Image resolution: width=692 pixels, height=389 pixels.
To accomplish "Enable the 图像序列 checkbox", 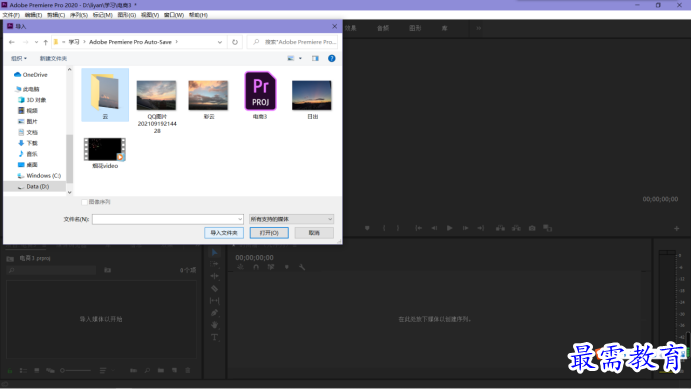I will point(84,202).
